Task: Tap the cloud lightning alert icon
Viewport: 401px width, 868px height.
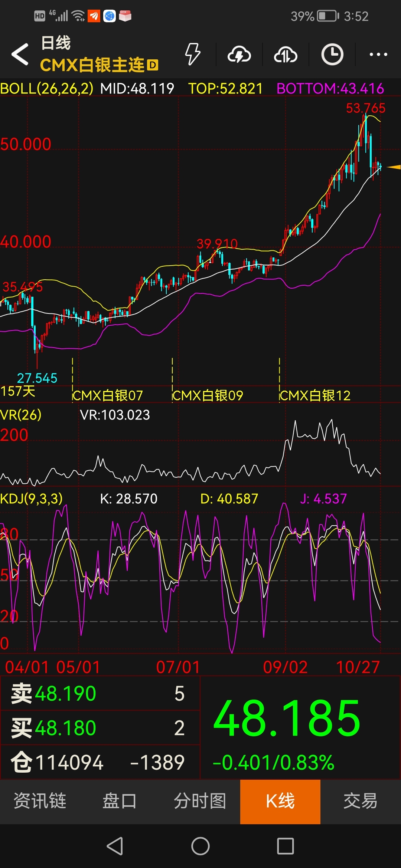Action: (239, 55)
